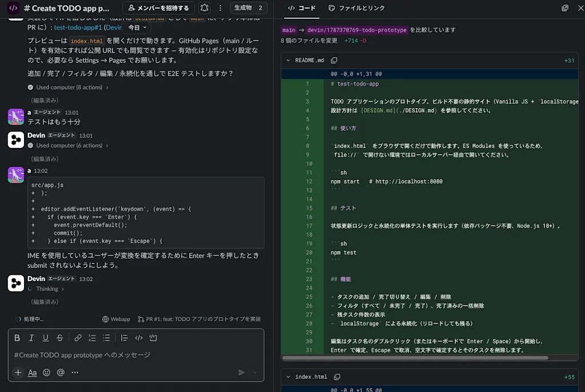This screenshot has height=392, width=585.
Task: Toggle italic formatting in composer
Action: click(31, 338)
